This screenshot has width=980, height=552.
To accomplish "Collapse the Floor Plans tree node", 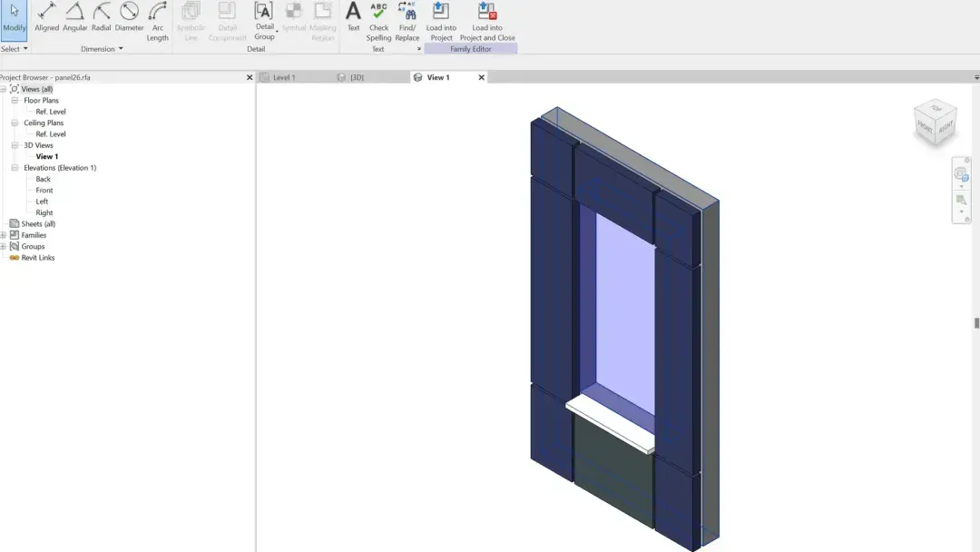I will [x=13, y=100].
